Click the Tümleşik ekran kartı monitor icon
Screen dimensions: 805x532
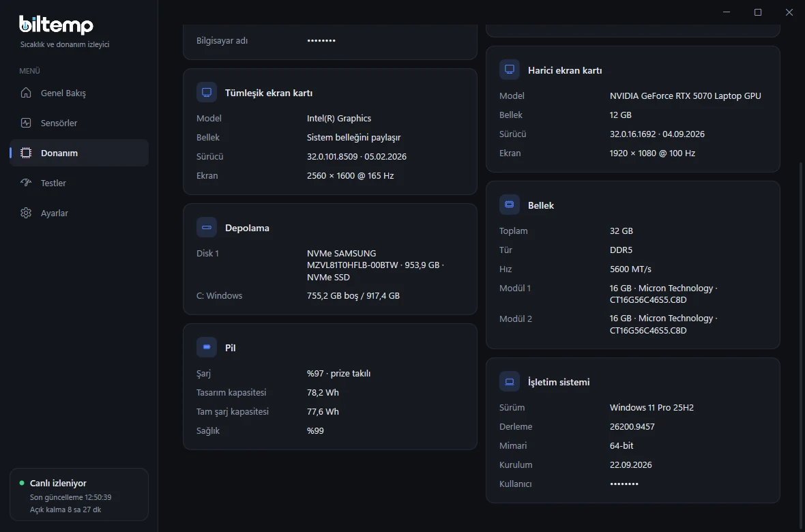[x=207, y=93]
